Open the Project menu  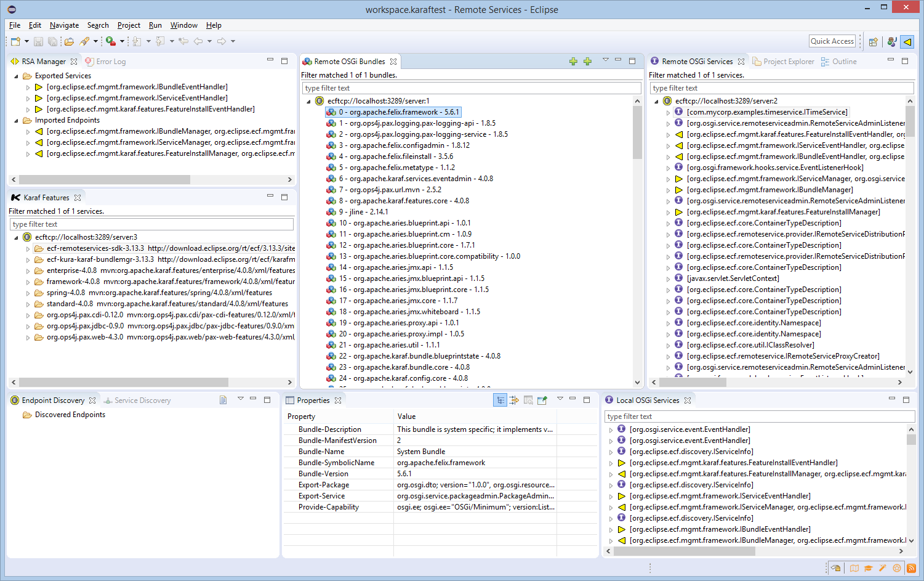point(129,25)
